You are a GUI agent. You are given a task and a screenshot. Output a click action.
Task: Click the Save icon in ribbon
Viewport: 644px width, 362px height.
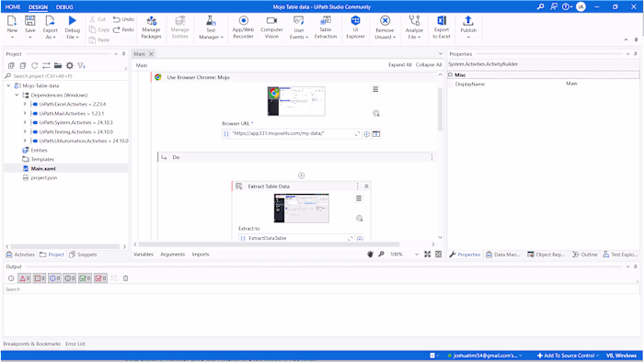(x=30, y=21)
